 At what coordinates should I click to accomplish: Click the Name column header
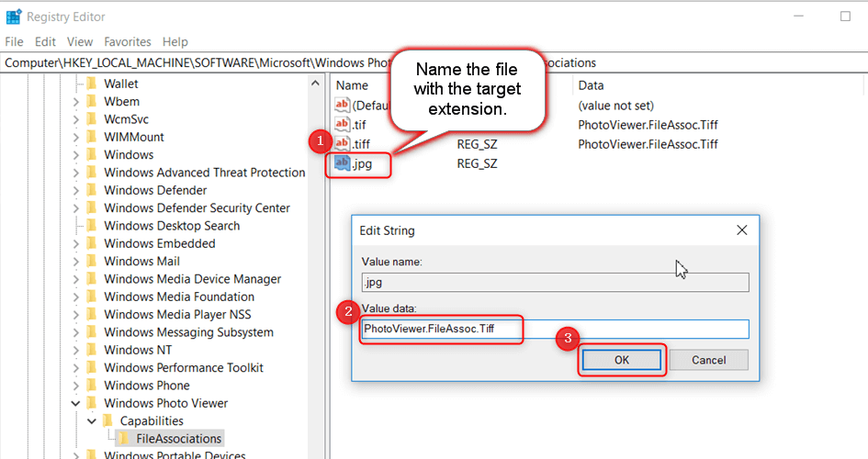tap(352, 85)
